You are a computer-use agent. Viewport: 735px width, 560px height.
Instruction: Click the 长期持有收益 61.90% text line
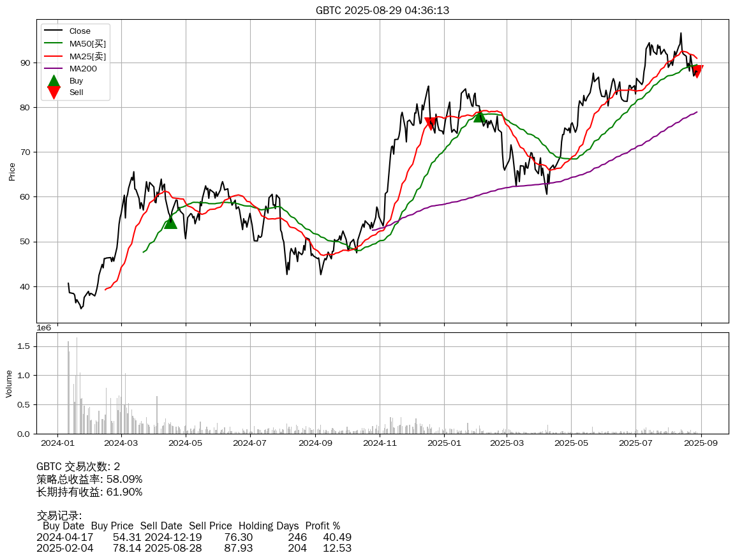click(x=89, y=492)
